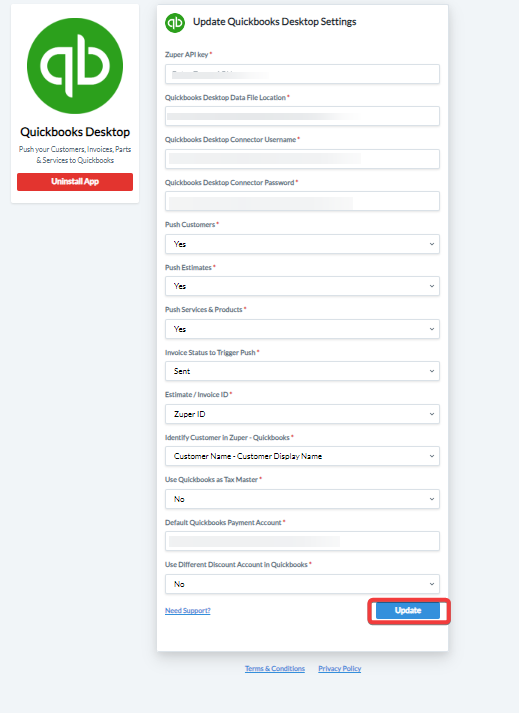Open the Use Quickbooks as Tax Master dropdown
Screen dimensions: 519x713
[302, 499]
